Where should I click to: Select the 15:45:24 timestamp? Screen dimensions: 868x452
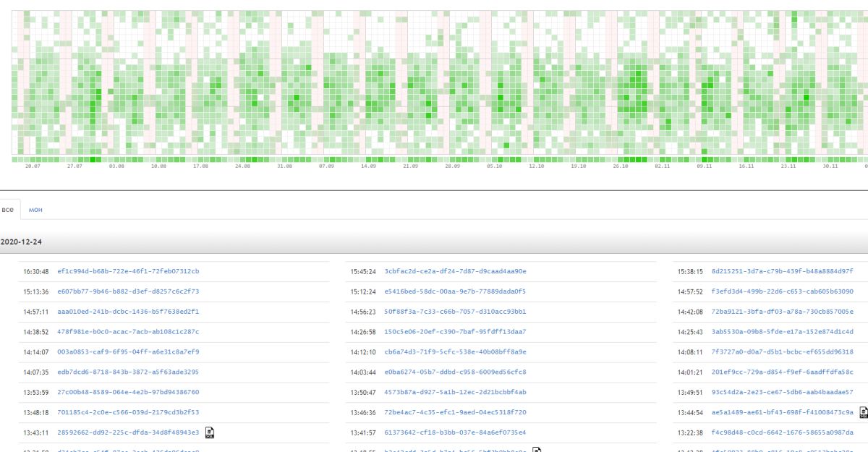coord(363,272)
